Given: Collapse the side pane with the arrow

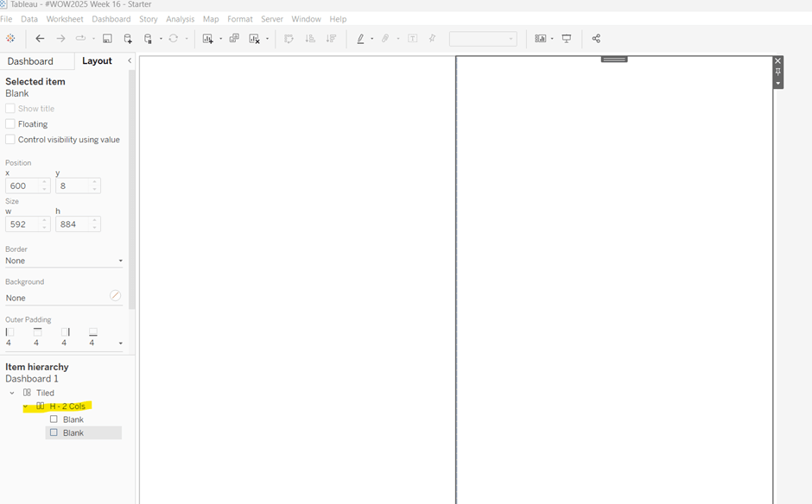Looking at the screenshot, I should 130,60.
